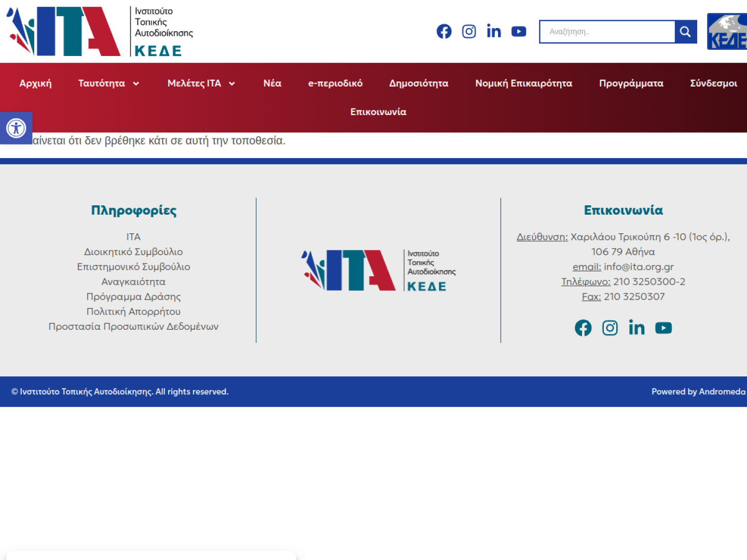Open the YouTube icon in the header

tap(519, 32)
